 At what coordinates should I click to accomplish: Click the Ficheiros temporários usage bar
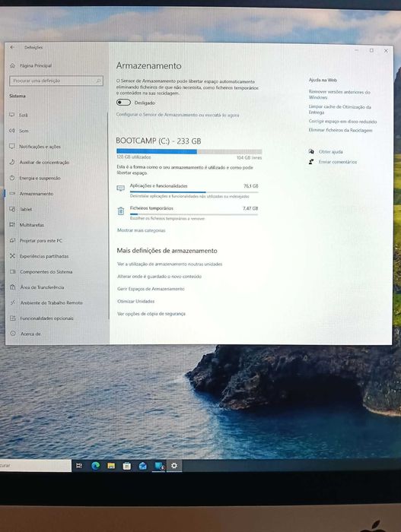point(194,214)
